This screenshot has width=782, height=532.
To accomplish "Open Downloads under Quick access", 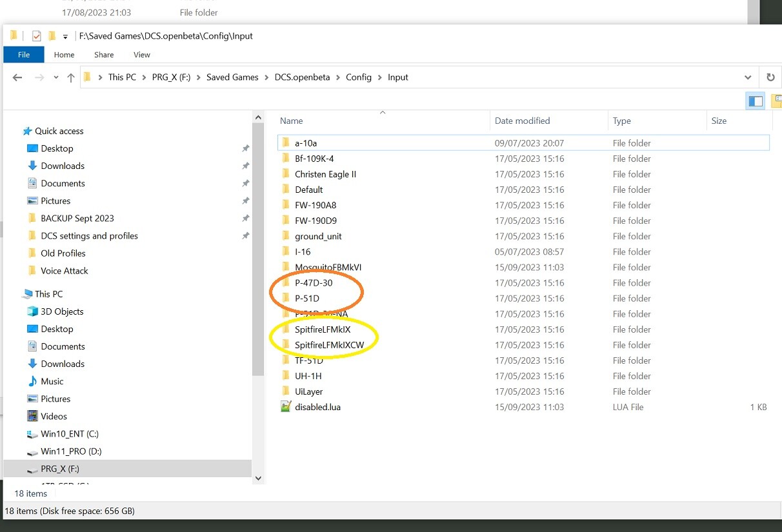I will [x=63, y=166].
